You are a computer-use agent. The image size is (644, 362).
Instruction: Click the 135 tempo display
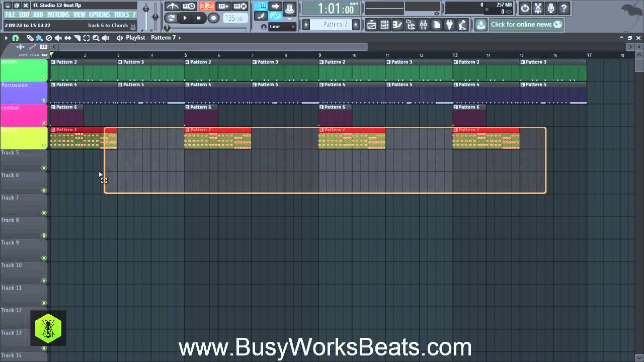coord(235,18)
